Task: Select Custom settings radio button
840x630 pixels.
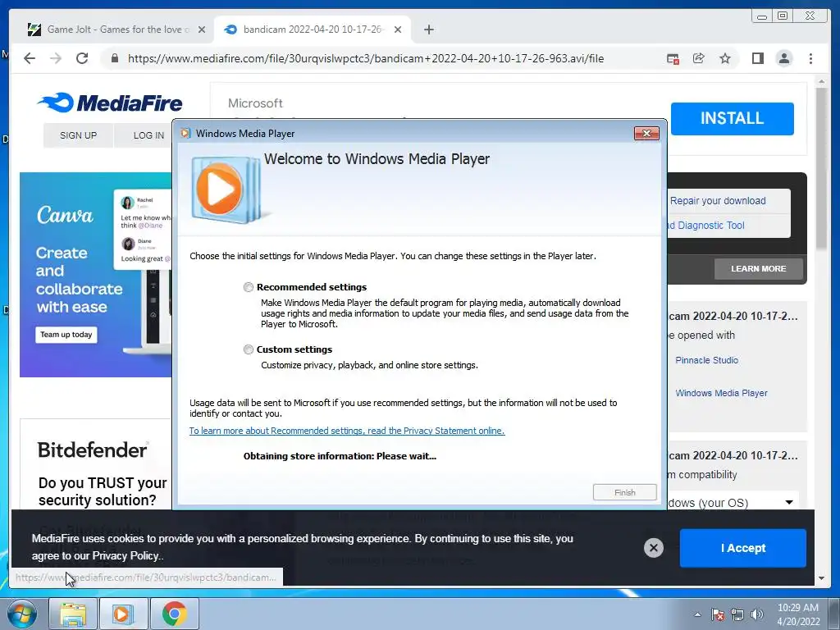Action: pos(248,349)
